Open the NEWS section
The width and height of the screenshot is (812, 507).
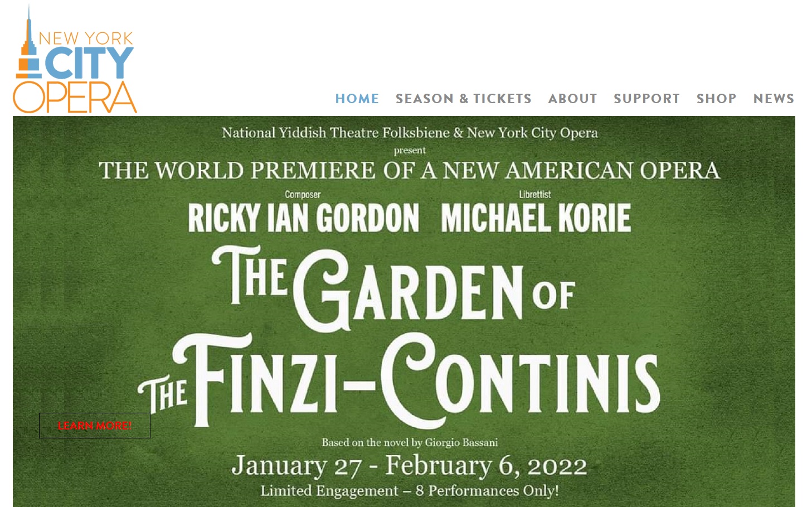[774, 99]
